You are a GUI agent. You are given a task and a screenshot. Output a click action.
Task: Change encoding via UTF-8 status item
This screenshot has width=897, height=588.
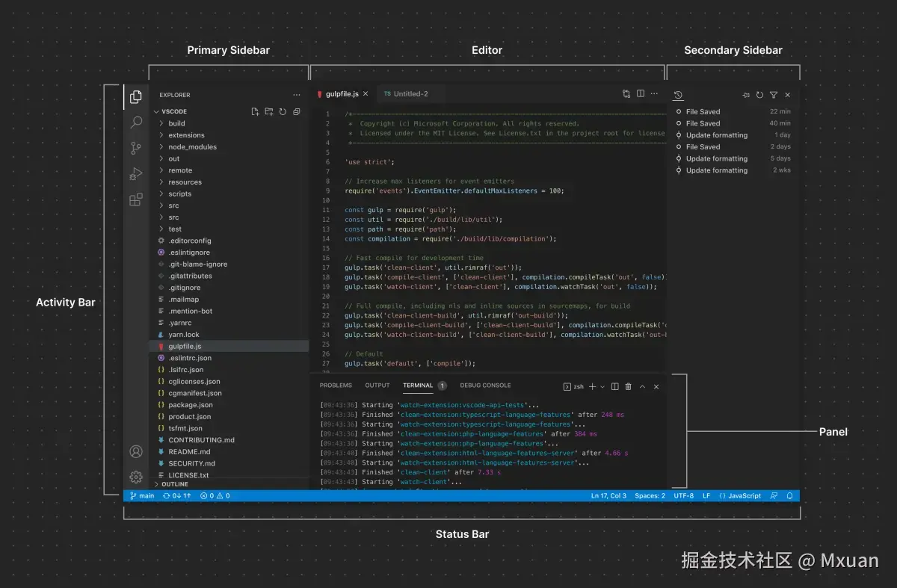click(x=683, y=495)
